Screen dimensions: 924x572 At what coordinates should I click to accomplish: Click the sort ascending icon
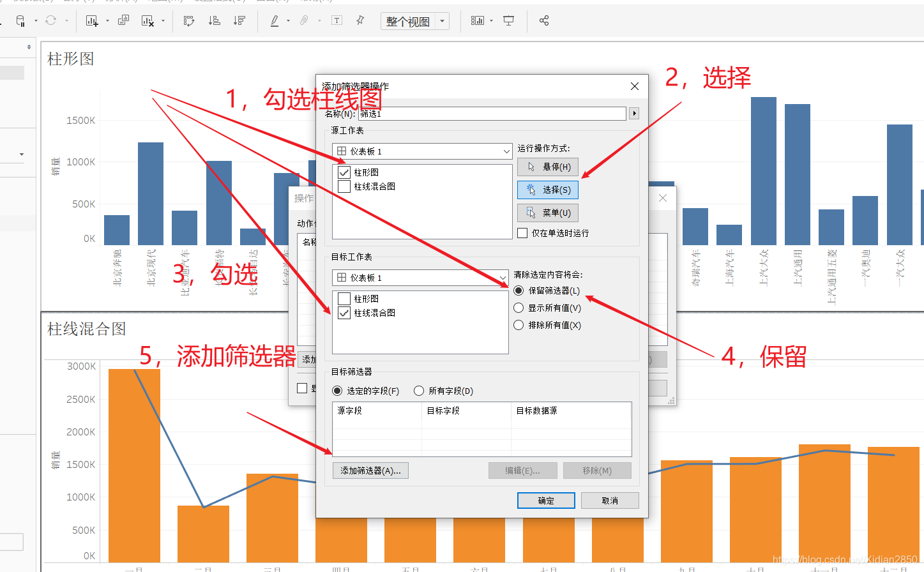(x=215, y=21)
